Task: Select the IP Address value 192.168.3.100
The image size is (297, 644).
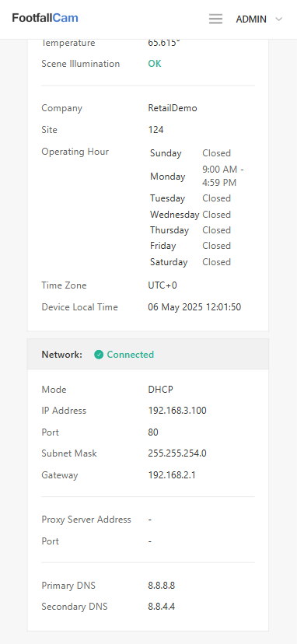Action: coord(177,411)
